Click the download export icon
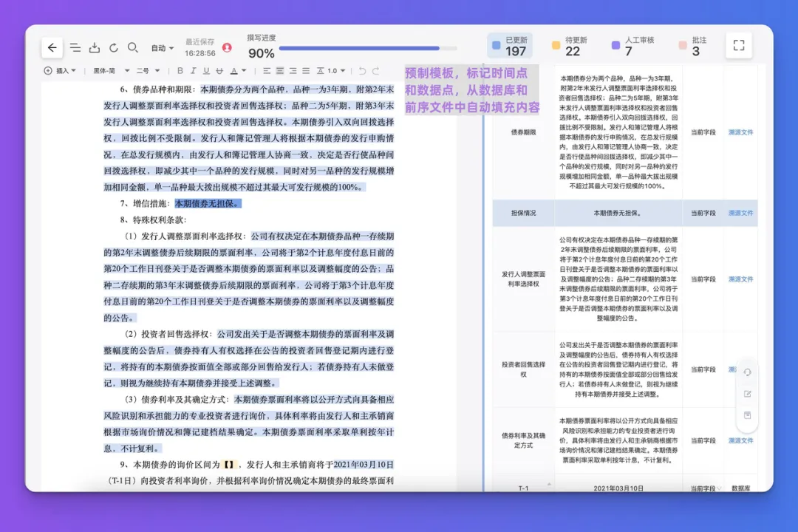This screenshot has height=532, width=798. coord(95,47)
